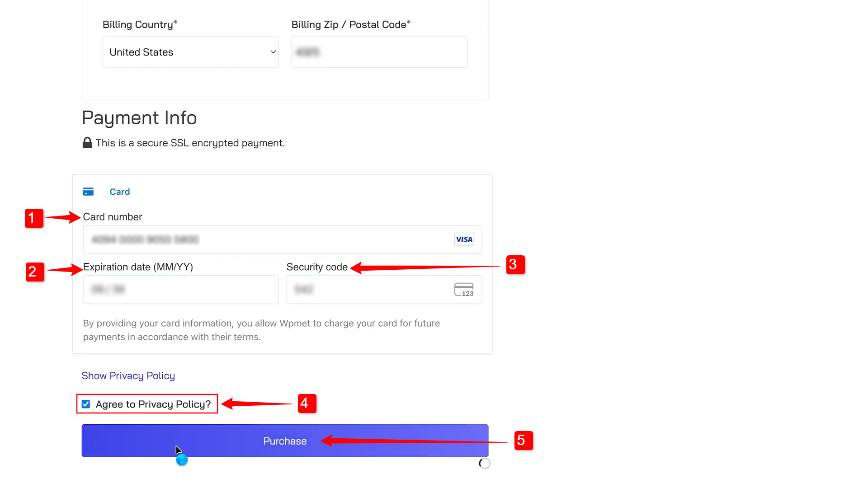Viewport: 868px width, 488px height.
Task: Click the blue credit card icon
Action: click(88, 192)
